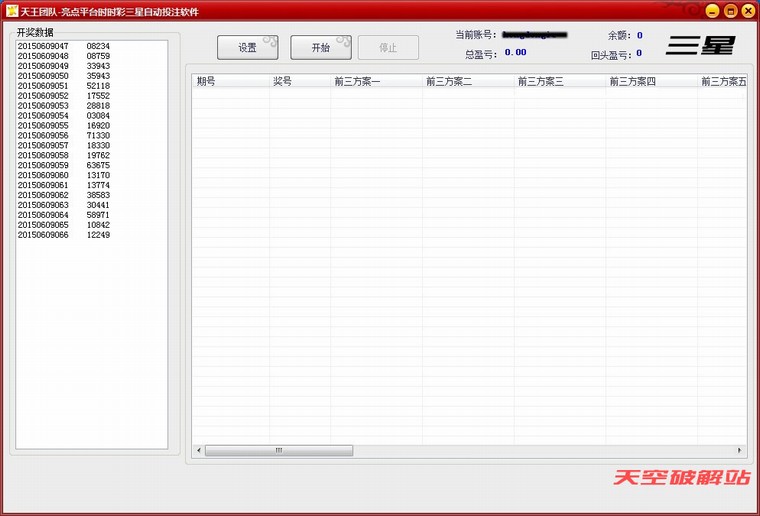Viewport: 760px width, 516px height.
Task: Click the 期号 column header
Action: tap(230, 81)
